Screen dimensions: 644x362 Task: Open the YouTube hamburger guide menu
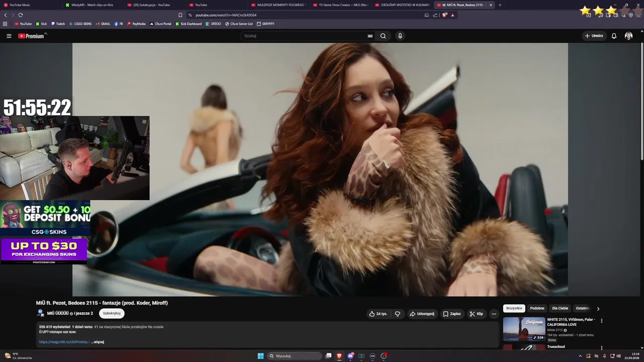pyautogui.click(x=9, y=36)
